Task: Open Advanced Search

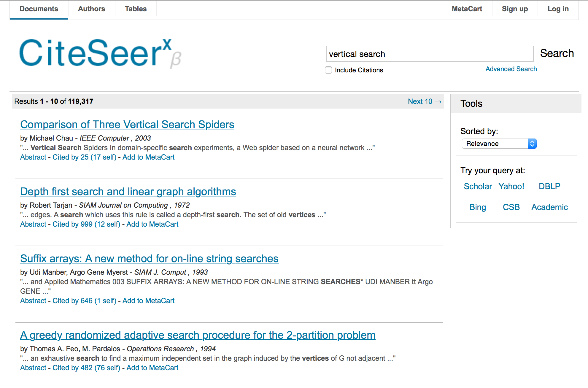Action: click(511, 69)
